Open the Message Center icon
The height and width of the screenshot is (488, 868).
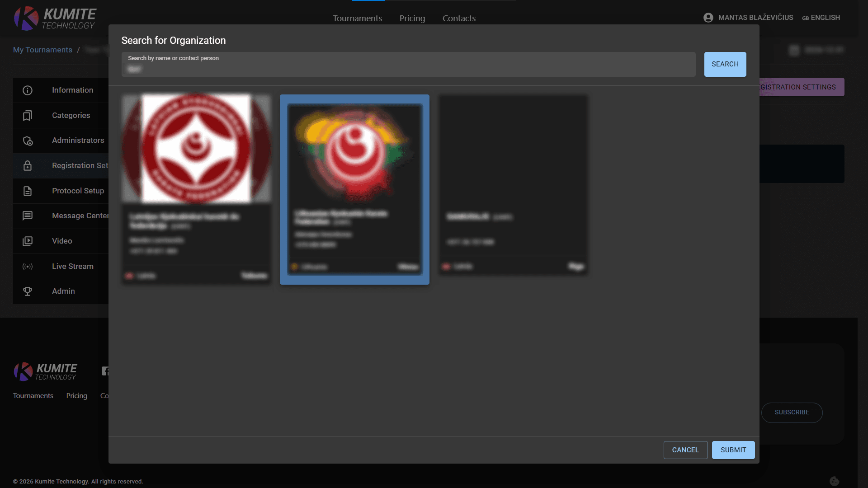[x=28, y=216]
